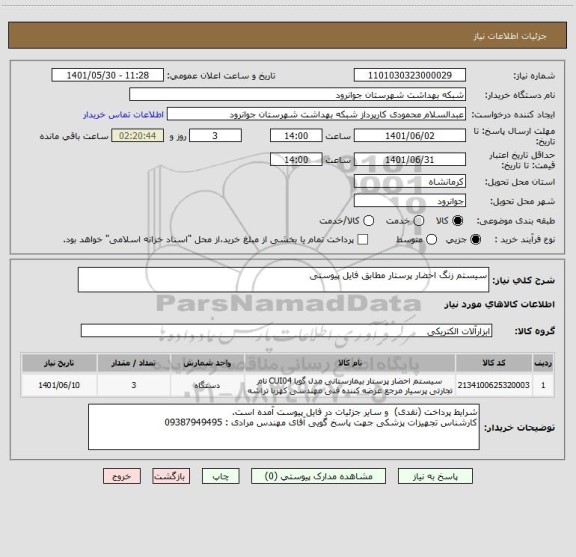Click the اطلاعات کالاهای مورد نیاز heading
This screenshot has width=576, height=557.
(x=500, y=305)
